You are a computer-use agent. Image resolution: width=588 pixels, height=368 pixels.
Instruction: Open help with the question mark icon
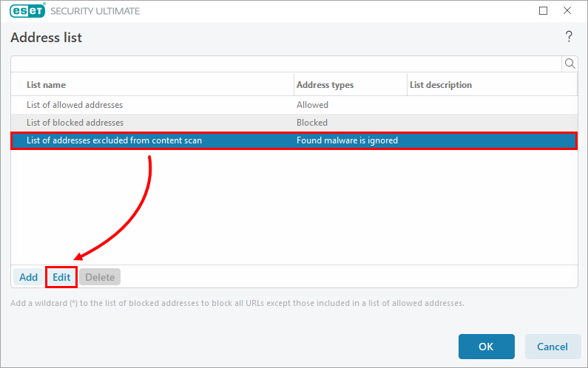(x=569, y=36)
